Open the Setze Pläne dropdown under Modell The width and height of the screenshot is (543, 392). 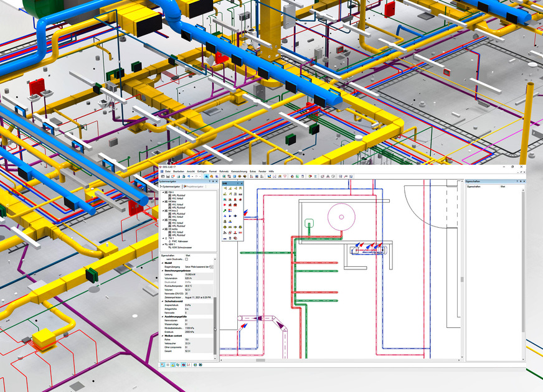(211, 266)
